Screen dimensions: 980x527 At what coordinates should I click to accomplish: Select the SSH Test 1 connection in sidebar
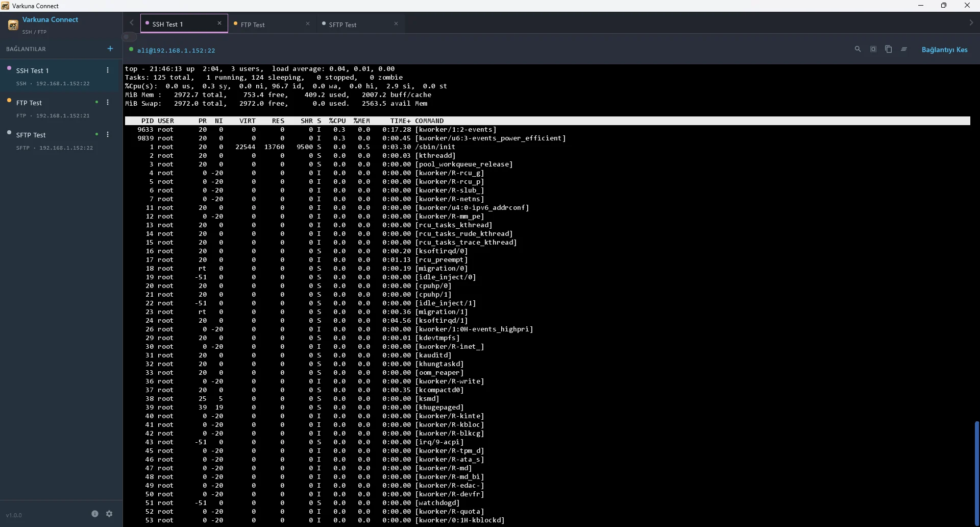coord(61,76)
